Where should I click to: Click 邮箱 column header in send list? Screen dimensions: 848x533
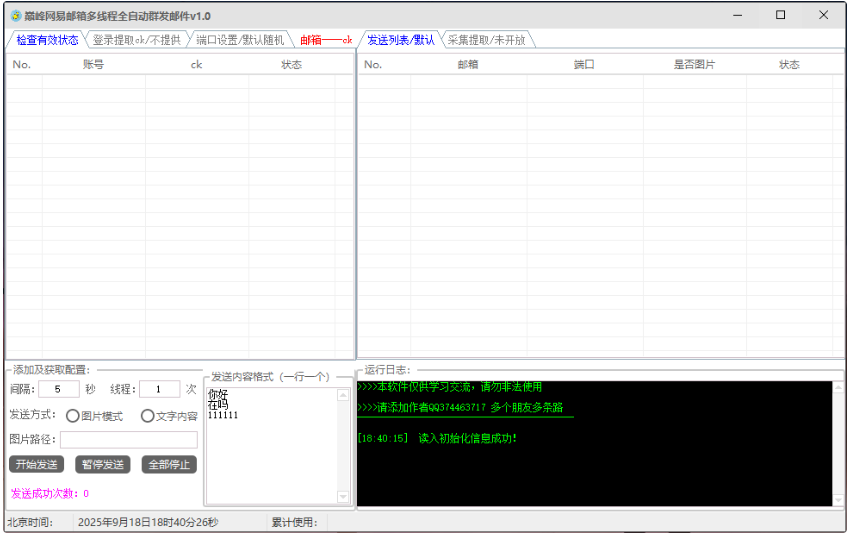467,64
